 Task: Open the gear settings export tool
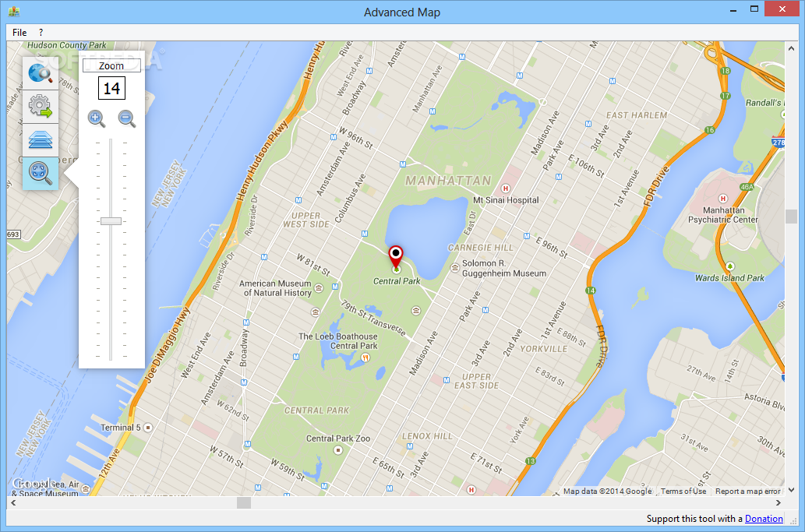tap(40, 106)
